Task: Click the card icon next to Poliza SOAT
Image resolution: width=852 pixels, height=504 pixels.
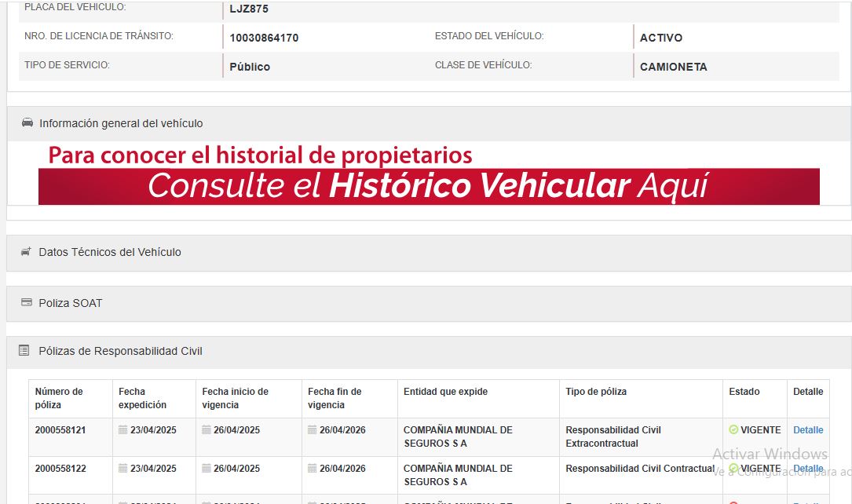Action: (27, 303)
